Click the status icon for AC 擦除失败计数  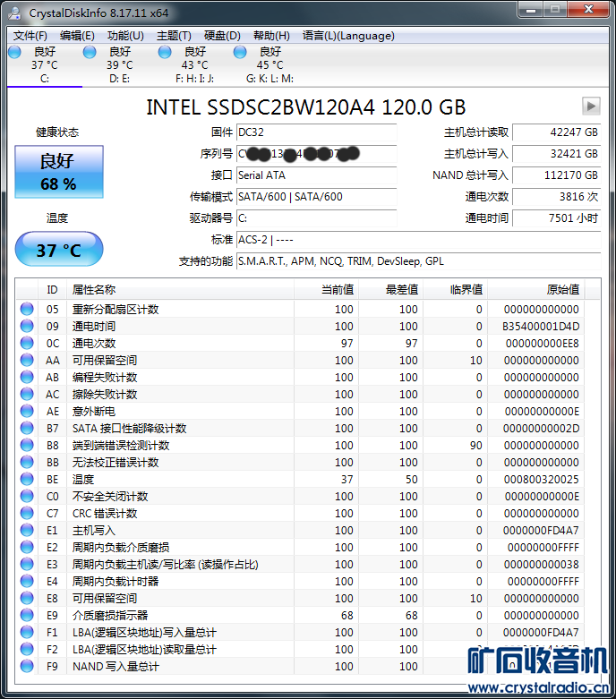pyautogui.click(x=27, y=394)
